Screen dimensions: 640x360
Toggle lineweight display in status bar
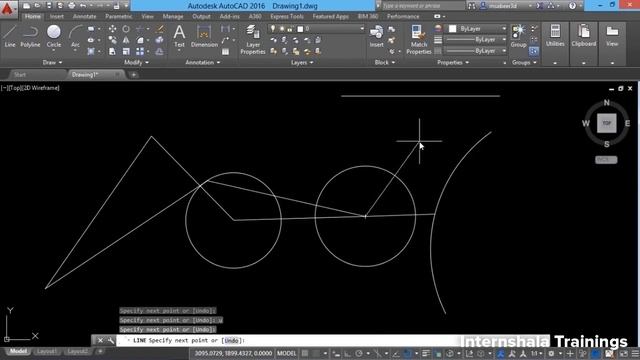(x=426, y=353)
